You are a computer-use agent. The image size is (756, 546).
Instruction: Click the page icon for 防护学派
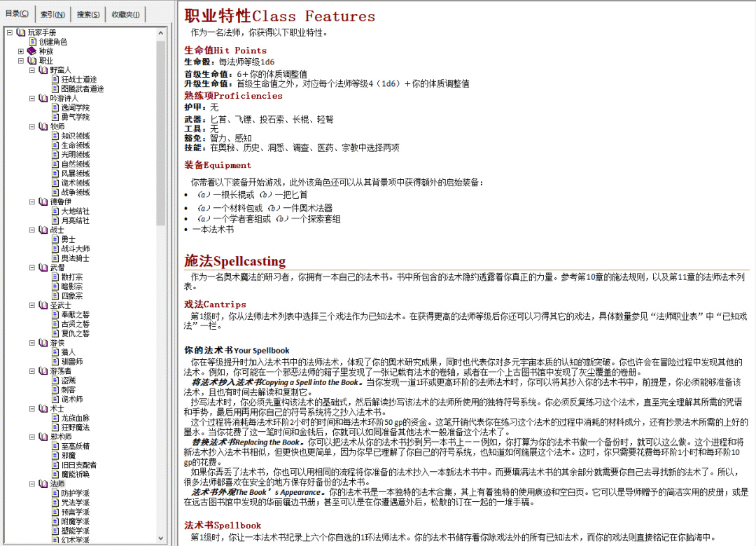point(55,493)
